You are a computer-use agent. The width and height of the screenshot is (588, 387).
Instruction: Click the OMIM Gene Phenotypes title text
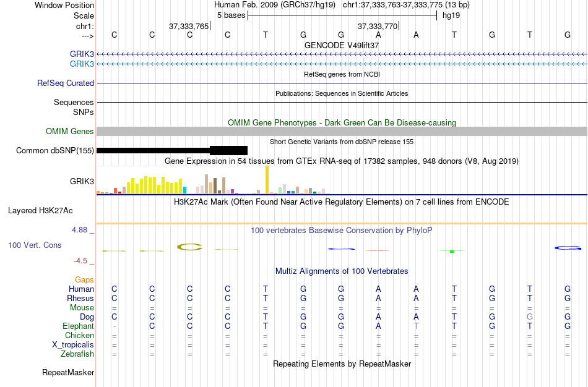(342, 122)
